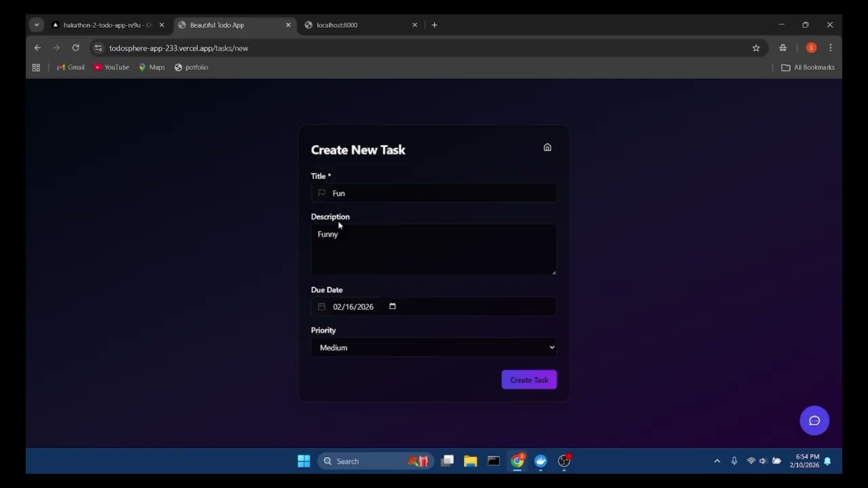The image size is (868, 488).
Task: Click the Due Date field 02/16/2026
Action: tap(434, 306)
